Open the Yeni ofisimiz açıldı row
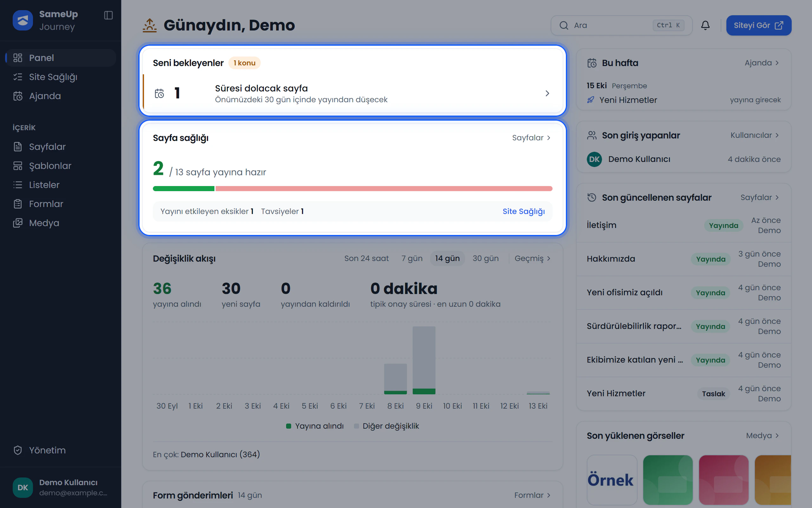This screenshot has height=508, width=812. click(684, 293)
